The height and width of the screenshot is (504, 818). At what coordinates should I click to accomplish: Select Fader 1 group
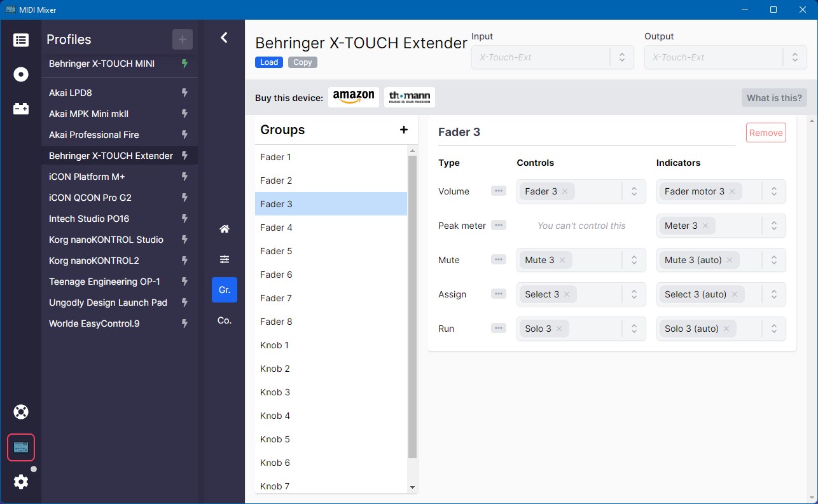click(x=331, y=157)
